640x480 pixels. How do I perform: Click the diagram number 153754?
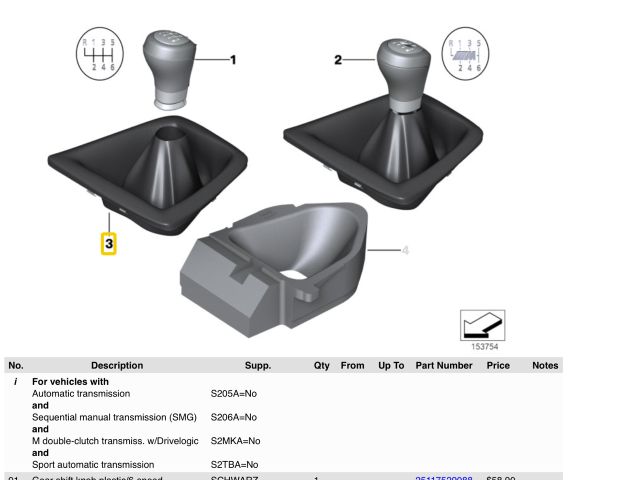pyautogui.click(x=486, y=348)
